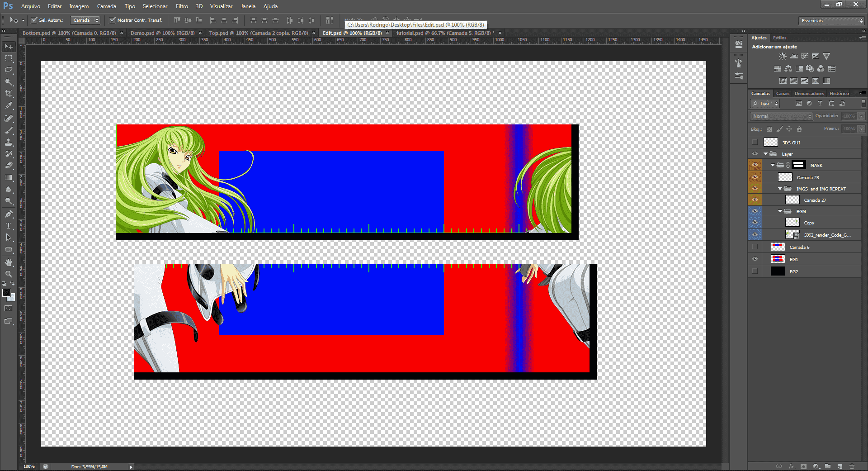Create a new layer from panel footer
The image size is (868, 471).
pyautogui.click(x=840, y=466)
